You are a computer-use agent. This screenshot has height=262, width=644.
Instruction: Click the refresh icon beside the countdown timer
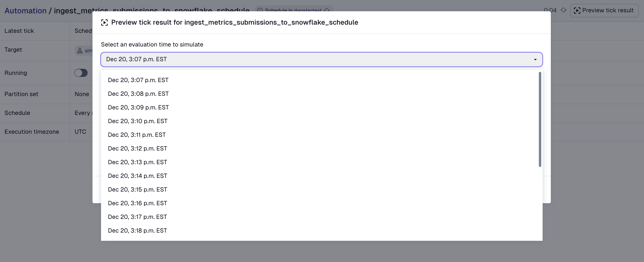[x=563, y=10]
